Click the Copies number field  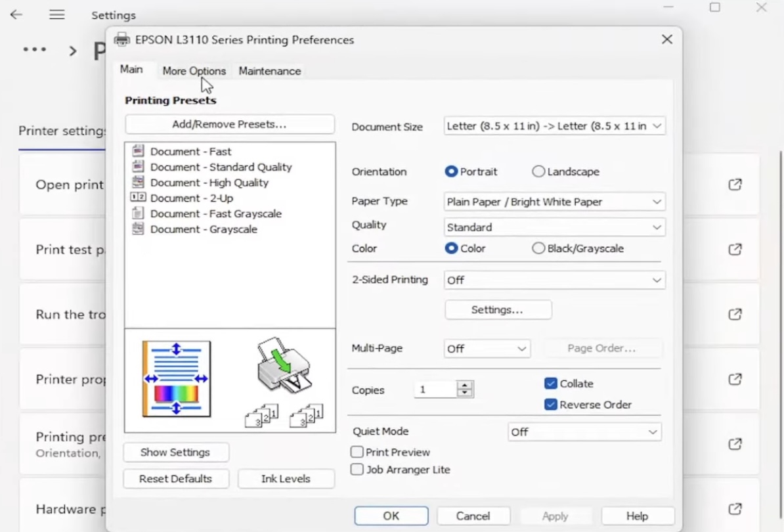435,389
